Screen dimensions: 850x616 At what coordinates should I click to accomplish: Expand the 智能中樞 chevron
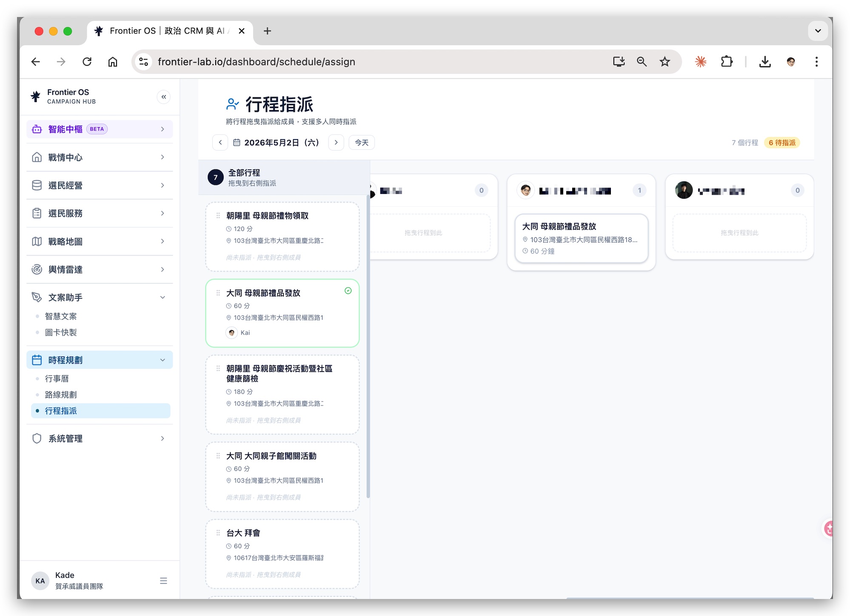coord(163,129)
